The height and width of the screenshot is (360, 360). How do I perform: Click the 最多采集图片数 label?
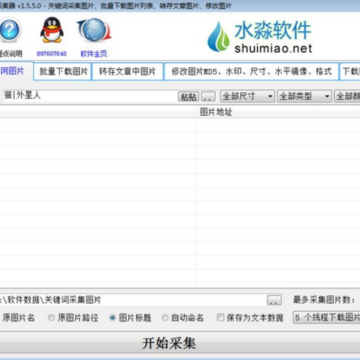(x=324, y=300)
